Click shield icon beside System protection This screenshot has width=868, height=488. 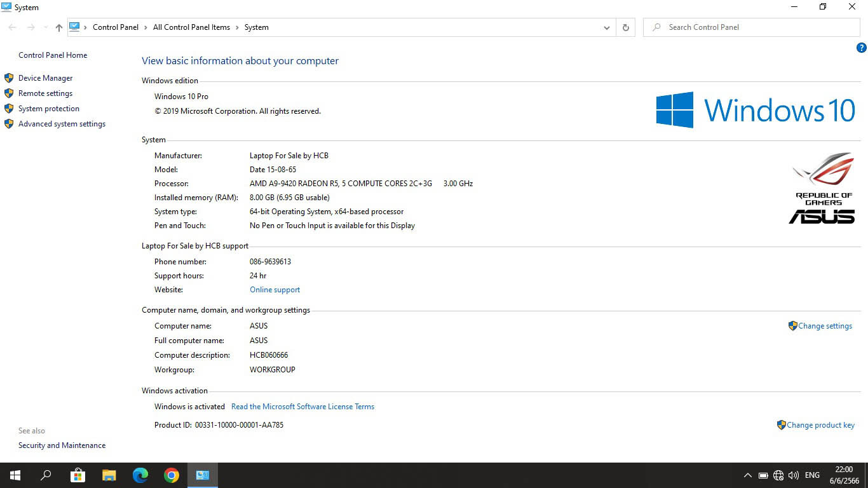point(9,109)
